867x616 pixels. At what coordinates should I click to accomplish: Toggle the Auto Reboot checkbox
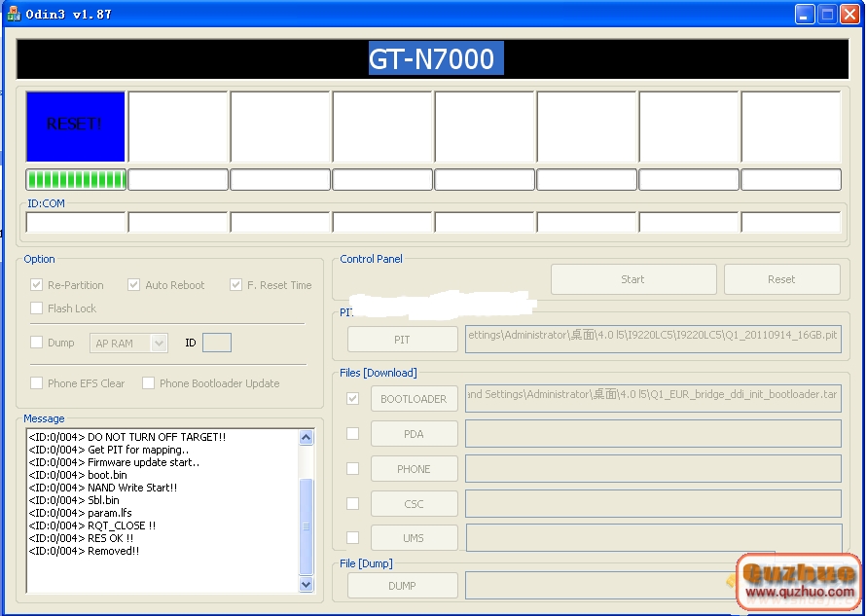(133, 285)
